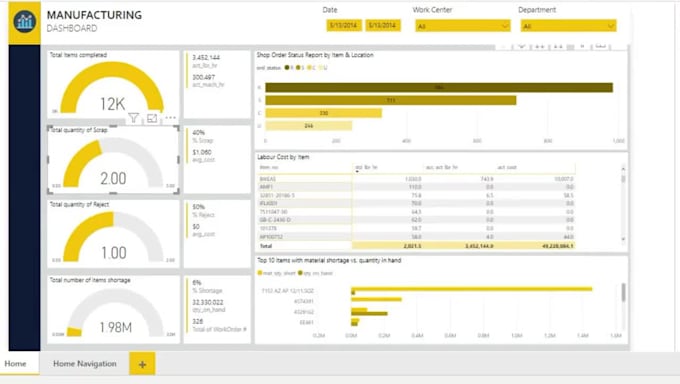The height and width of the screenshot is (384, 680).
Task: Click the 328 Total of WorkOrder value
Action: tap(198, 322)
